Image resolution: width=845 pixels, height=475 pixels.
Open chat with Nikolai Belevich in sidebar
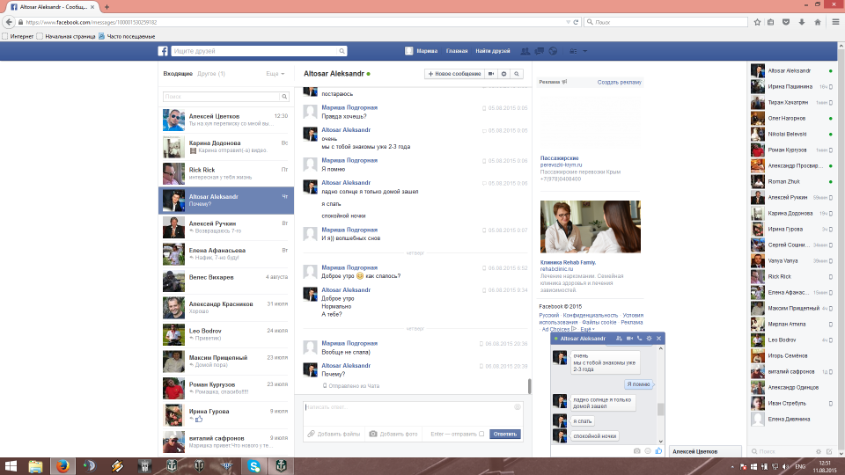click(x=792, y=134)
